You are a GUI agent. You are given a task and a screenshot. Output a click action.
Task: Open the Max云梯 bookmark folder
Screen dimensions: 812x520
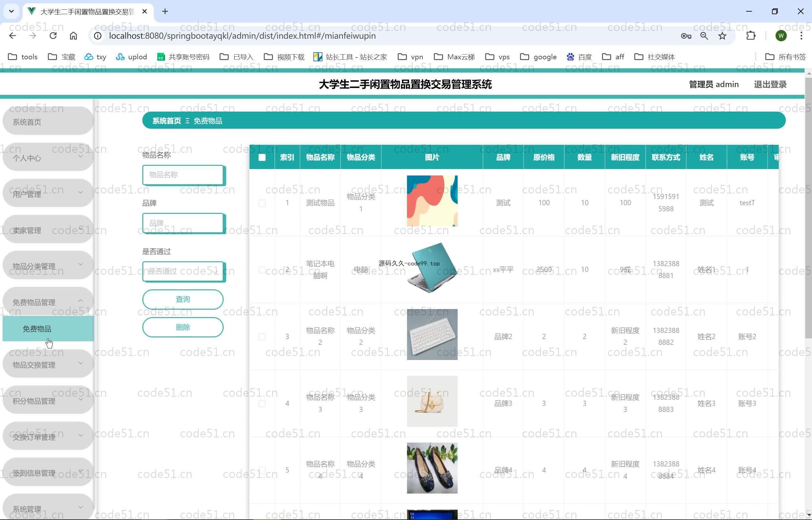[454, 57]
